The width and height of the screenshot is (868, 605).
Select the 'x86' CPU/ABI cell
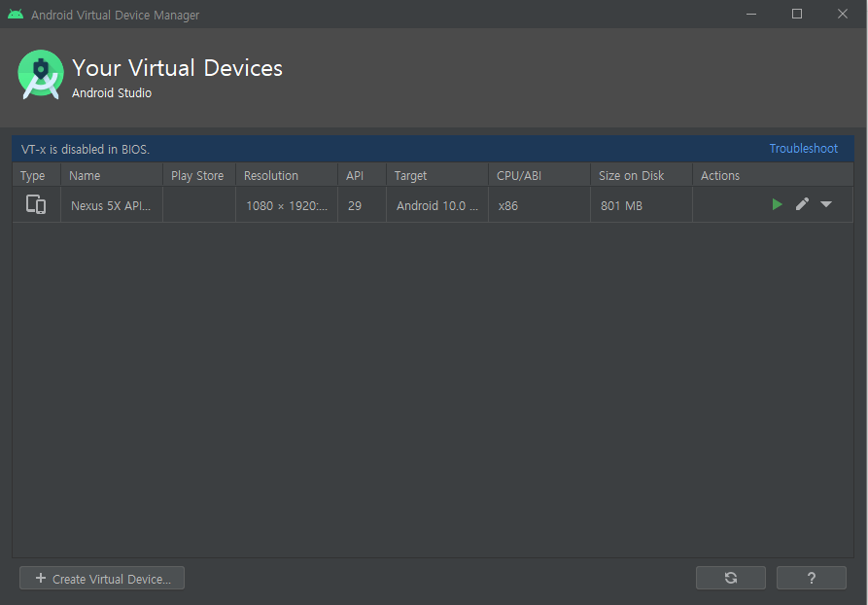pos(539,205)
